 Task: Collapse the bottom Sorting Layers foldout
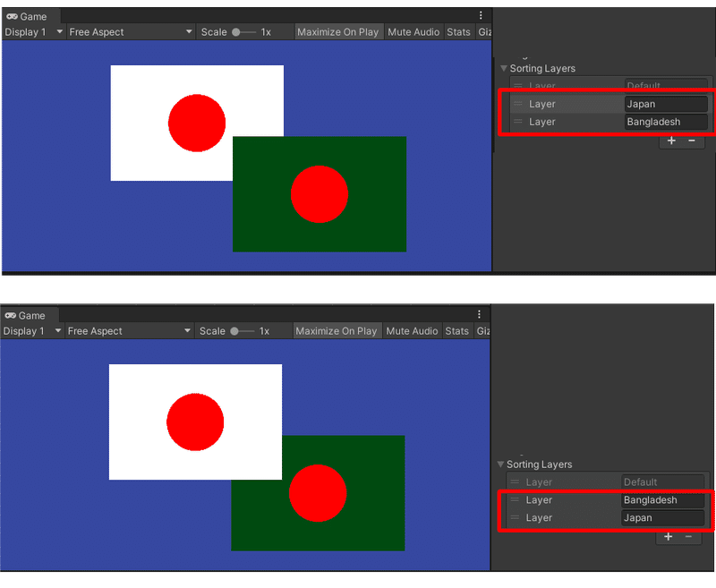click(x=500, y=464)
